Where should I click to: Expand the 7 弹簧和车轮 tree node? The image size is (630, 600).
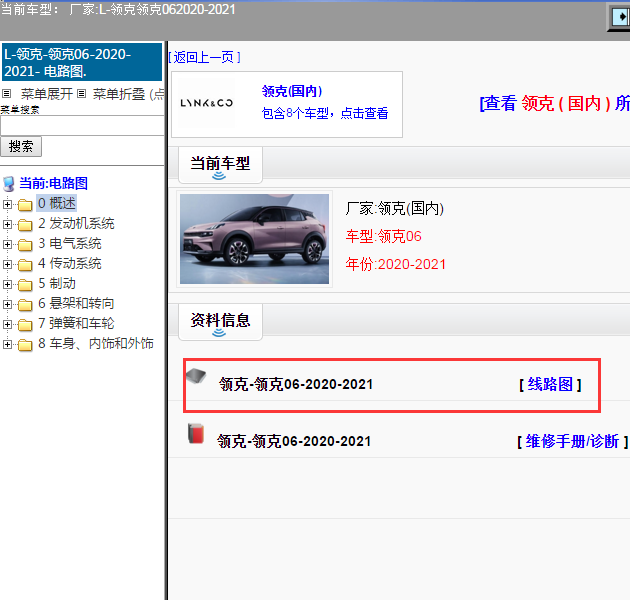tap(7, 324)
